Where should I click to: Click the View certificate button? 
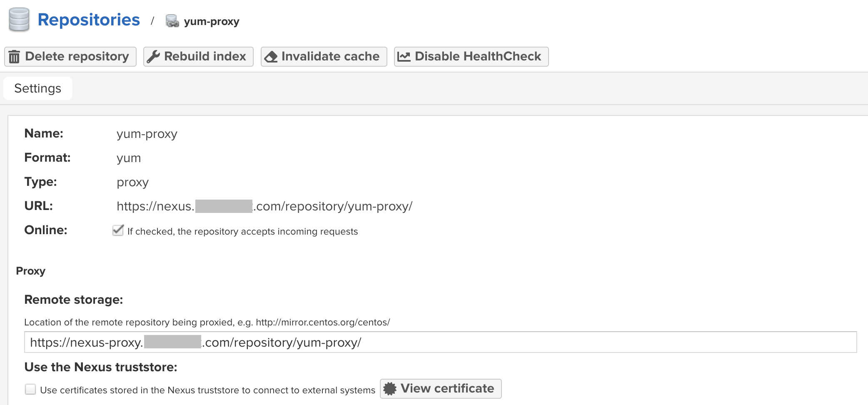point(441,388)
